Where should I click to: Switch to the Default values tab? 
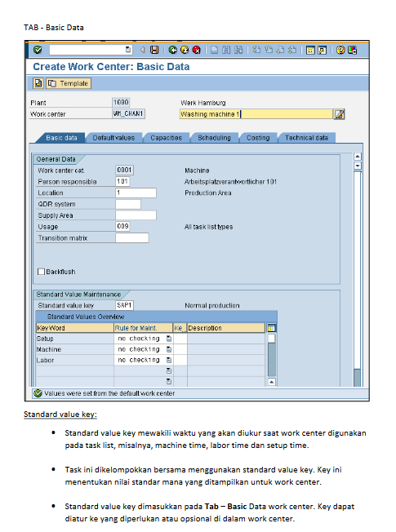(113, 138)
